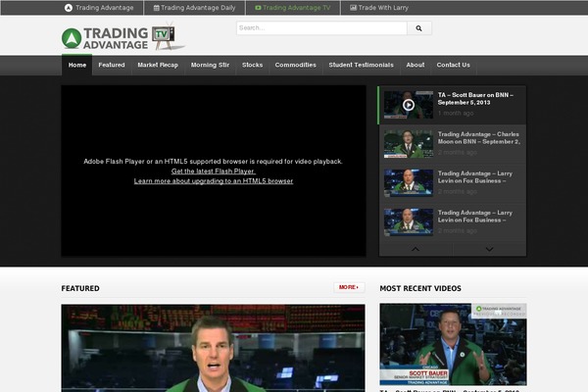This screenshot has width=588, height=392.
Task: Open the Student Testimonials menu item
Action: [x=361, y=65]
